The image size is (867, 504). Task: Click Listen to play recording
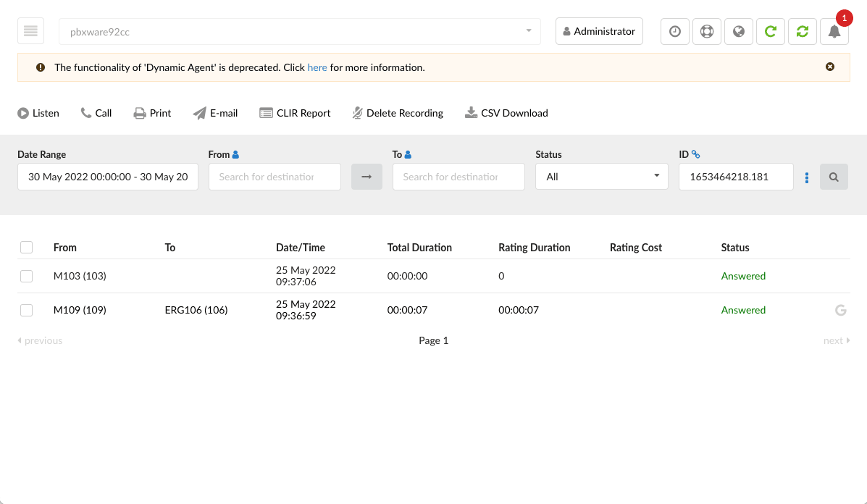tap(38, 113)
